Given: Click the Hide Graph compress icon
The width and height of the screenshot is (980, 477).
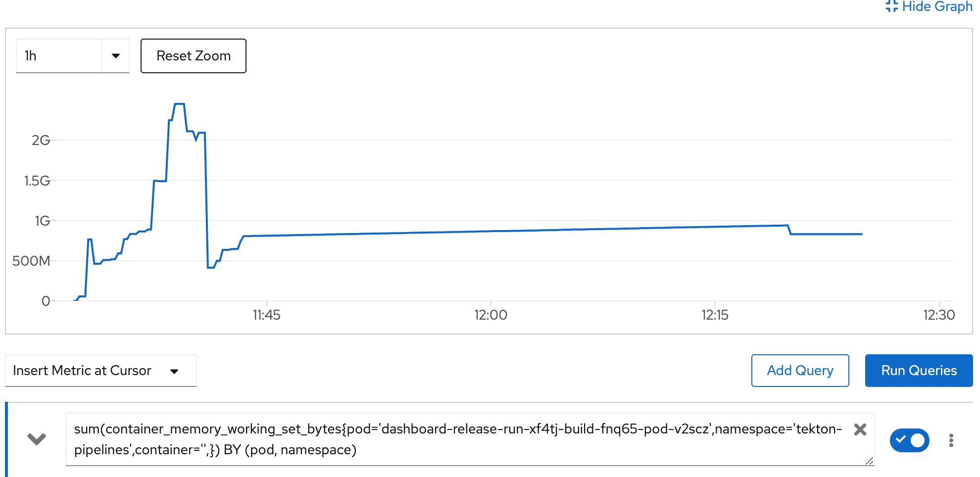Looking at the screenshot, I should tap(891, 6).
